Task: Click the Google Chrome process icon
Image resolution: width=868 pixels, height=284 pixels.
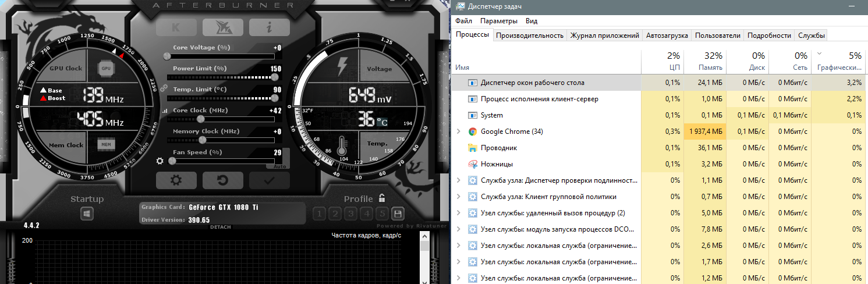Action: pyautogui.click(x=473, y=132)
